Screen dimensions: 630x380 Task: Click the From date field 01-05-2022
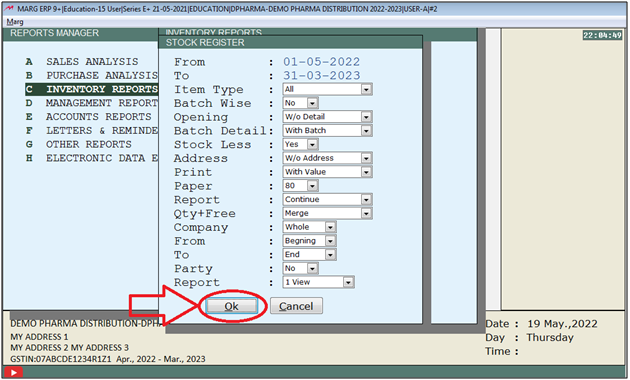(x=321, y=62)
